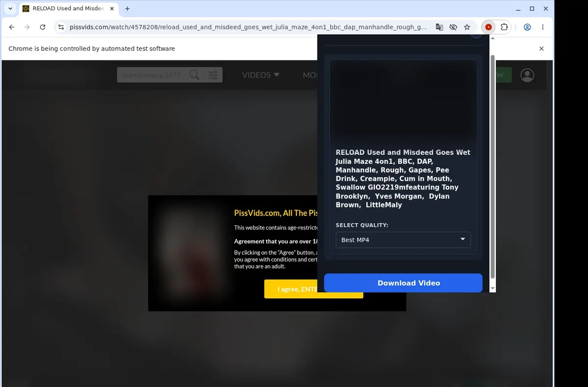Open the search filter sliders icon
The image size is (588, 387).
coord(213,75)
